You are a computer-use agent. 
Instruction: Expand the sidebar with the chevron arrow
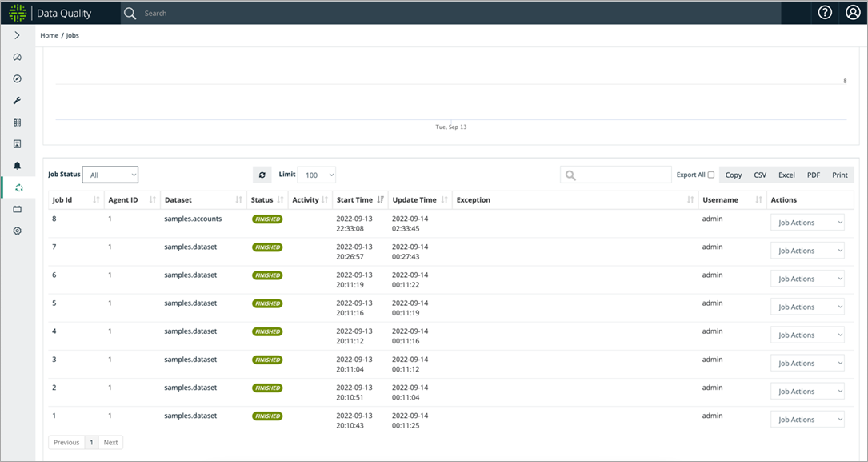pyautogui.click(x=17, y=35)
